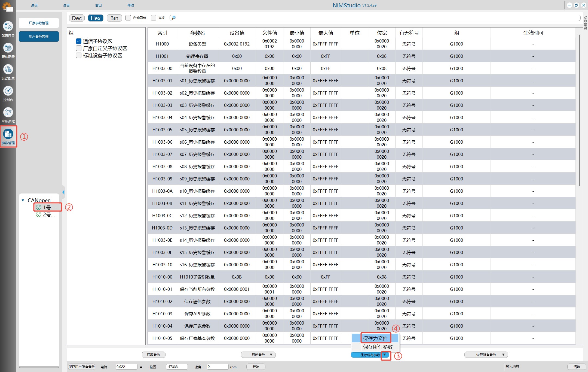Collapse the CANopen tree node arrow
Viewport: 588px width, 372px height.
click(x=23, y=200)
